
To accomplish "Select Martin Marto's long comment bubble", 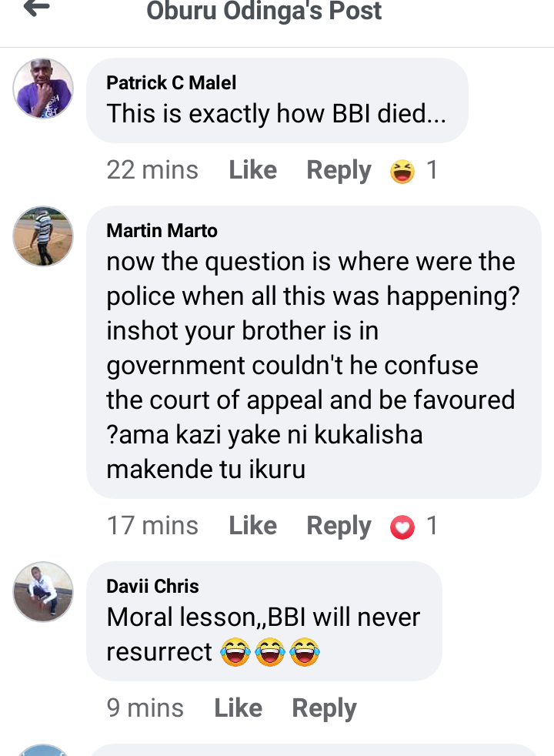I will coord(314,352).
